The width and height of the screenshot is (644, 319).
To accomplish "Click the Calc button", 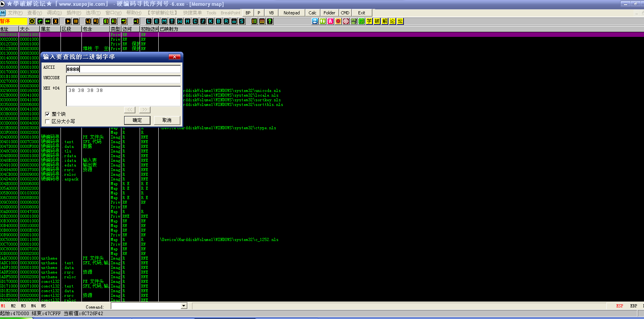I will 312,13.
